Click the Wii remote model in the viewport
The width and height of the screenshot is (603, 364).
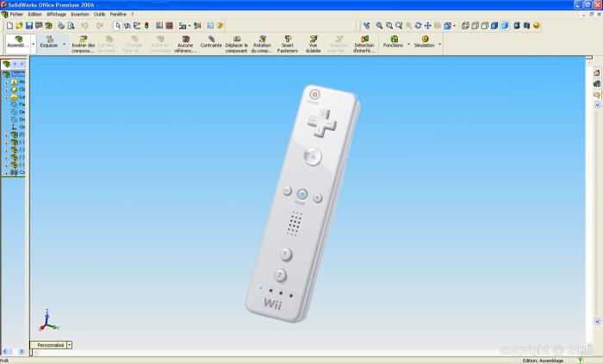[303, 203]
